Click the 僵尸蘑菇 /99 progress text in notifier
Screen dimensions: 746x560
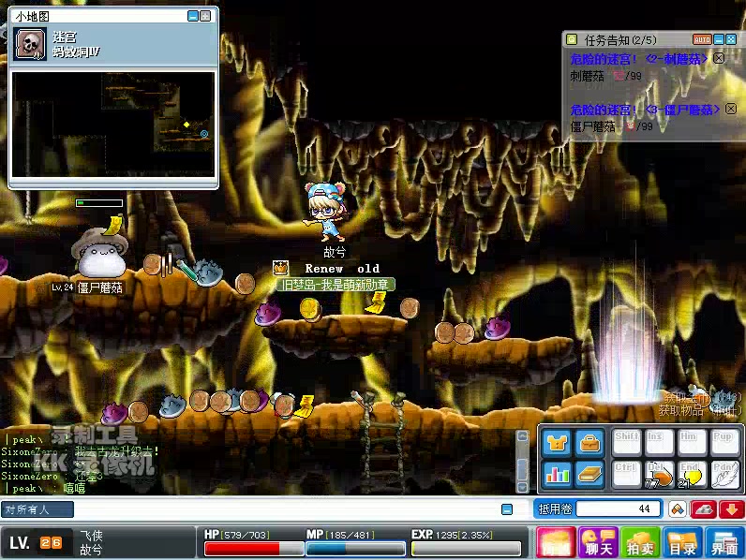(611, 126)
